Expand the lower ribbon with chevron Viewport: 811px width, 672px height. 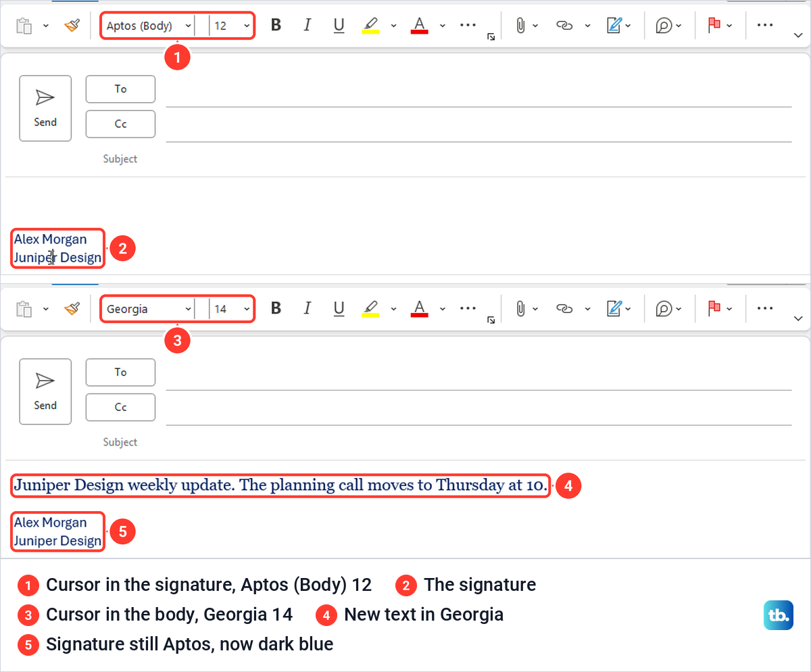click(x=797, y=317)
